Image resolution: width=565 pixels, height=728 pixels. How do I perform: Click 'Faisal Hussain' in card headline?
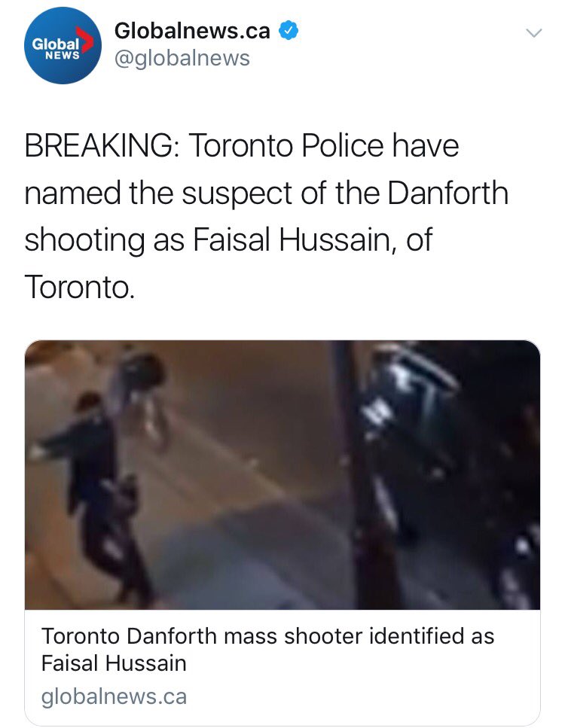tap(114, 663)
